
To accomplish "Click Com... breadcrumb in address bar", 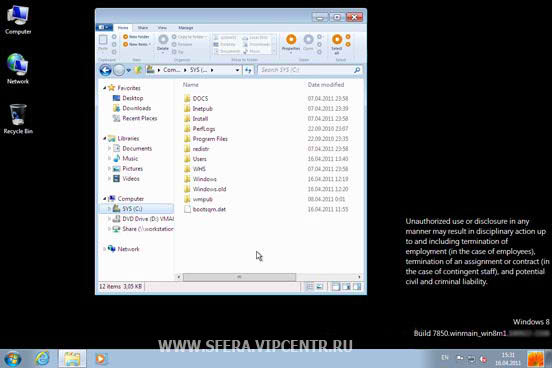I will 171,70.
